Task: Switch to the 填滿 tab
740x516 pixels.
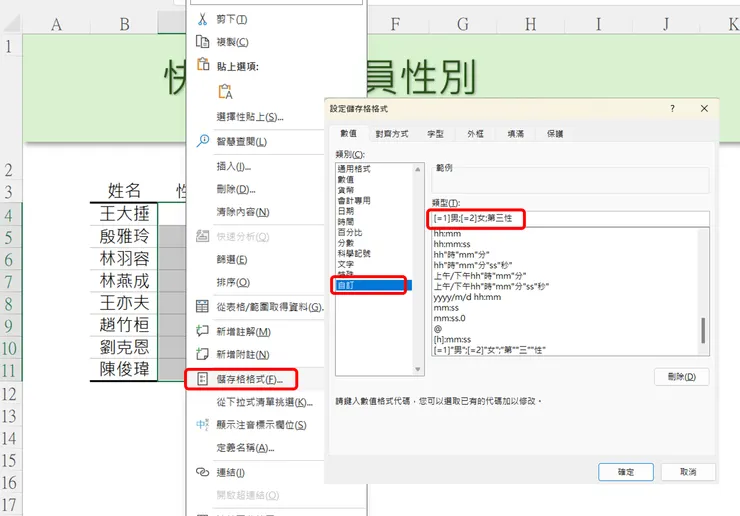Action: 515,134
